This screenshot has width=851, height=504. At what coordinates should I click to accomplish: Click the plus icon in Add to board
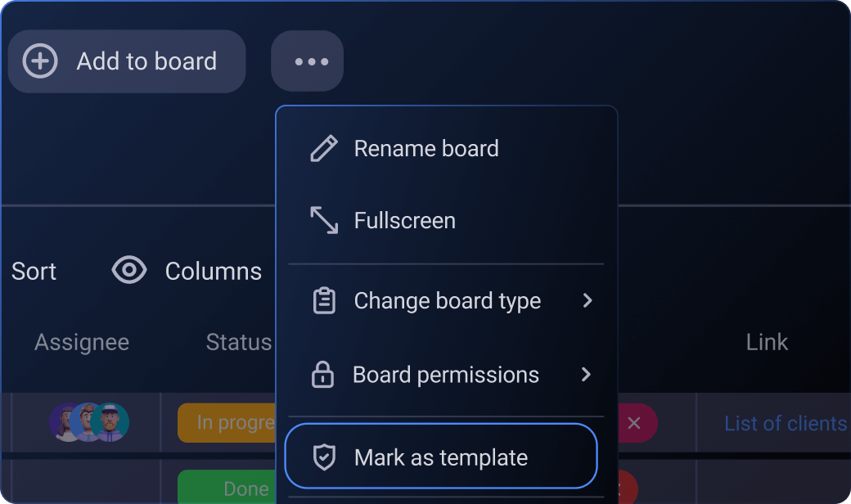point(40,61)
